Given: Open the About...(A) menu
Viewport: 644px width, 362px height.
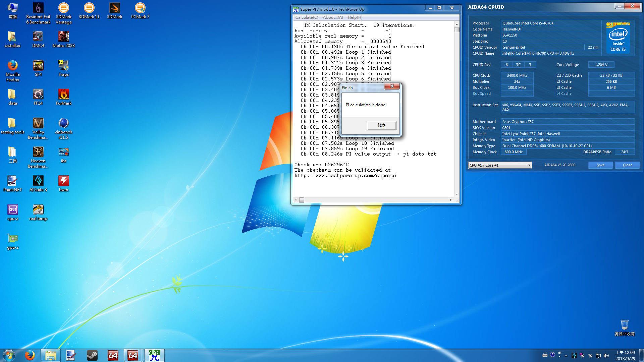Looking at the screenshot, I should click(333, 17).
